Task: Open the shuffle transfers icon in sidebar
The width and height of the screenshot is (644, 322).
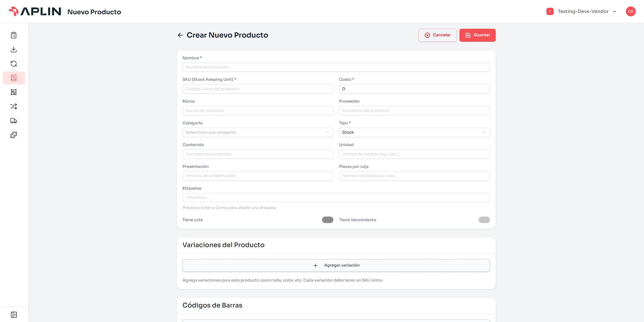Action: pos(14,106)
